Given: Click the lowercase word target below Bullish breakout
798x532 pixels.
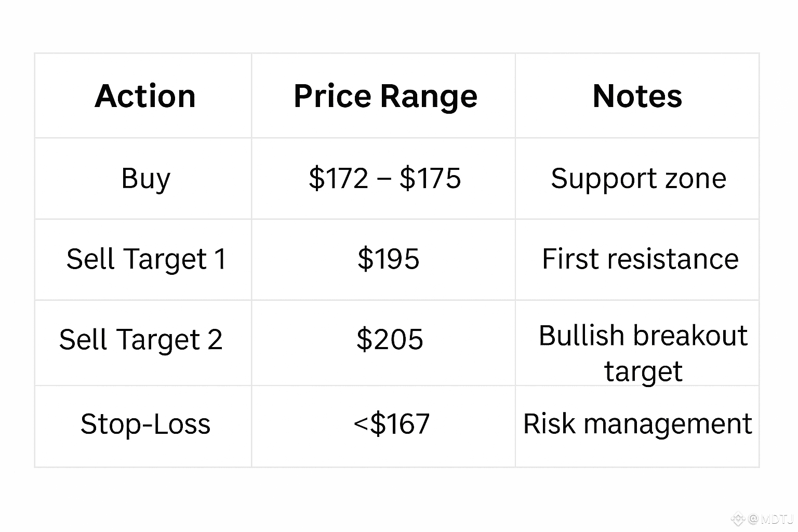Looking at the screenshot, I should [x=643, y=371].
